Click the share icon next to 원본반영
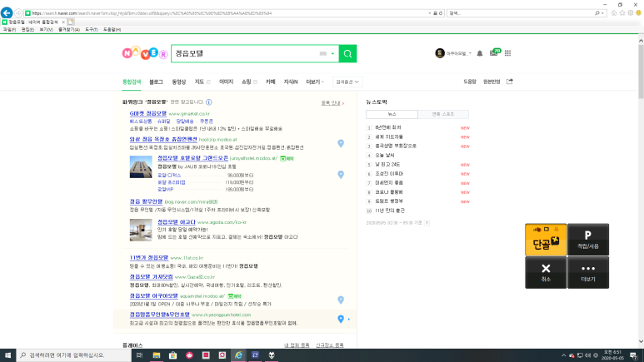 pyautogui.click(x=510, y=82)
